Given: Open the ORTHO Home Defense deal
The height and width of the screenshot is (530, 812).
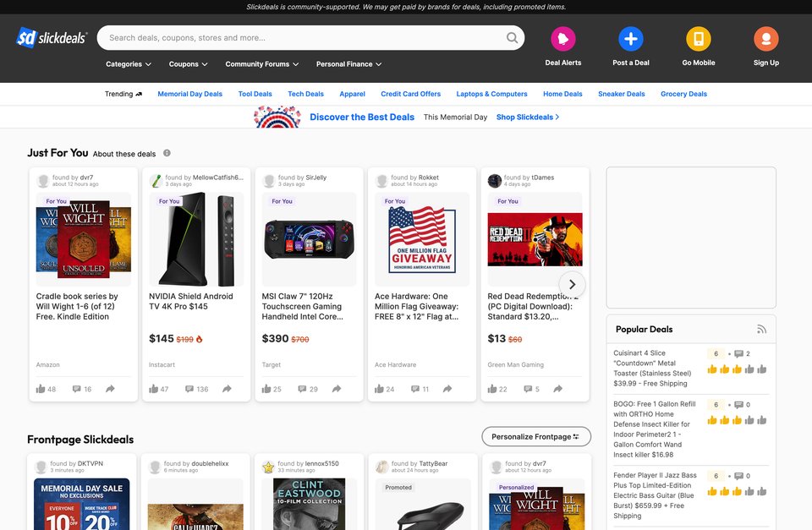Looking at the screenshot, I should pyautogui.click(x=654, y=429).
